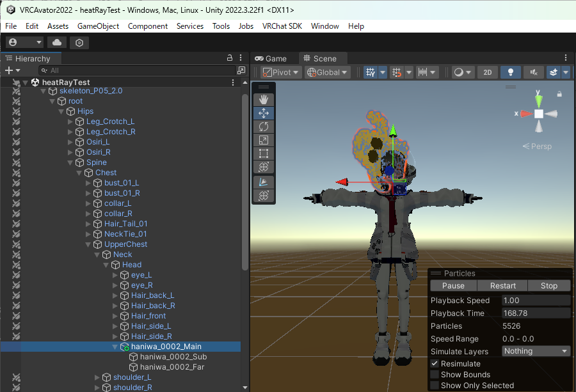Open the Pivot dropdown

coord(281,72)
